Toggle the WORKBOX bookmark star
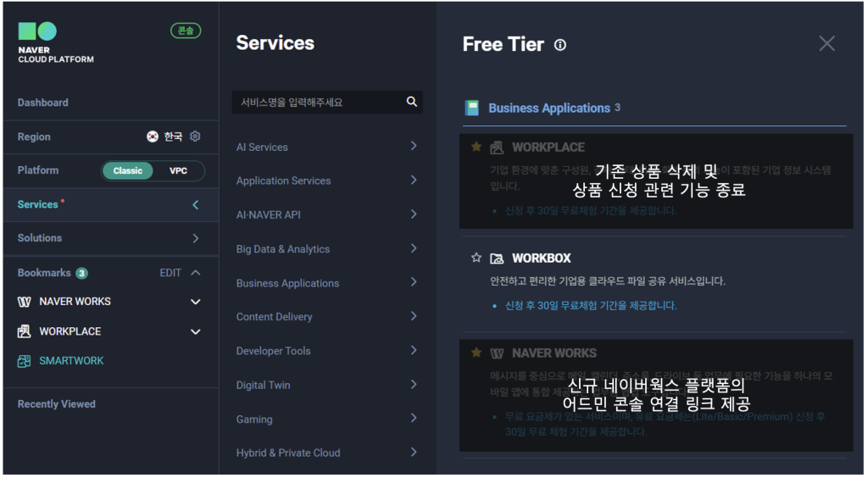 (476, 258)
